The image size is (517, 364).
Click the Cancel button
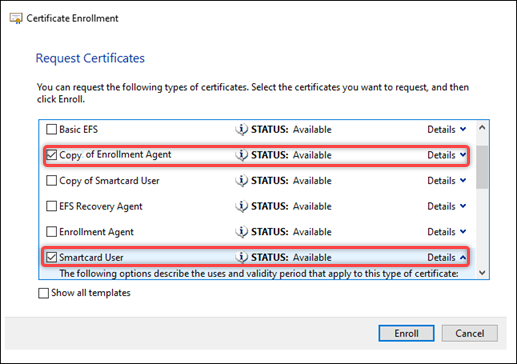click(x=470, y=333)
